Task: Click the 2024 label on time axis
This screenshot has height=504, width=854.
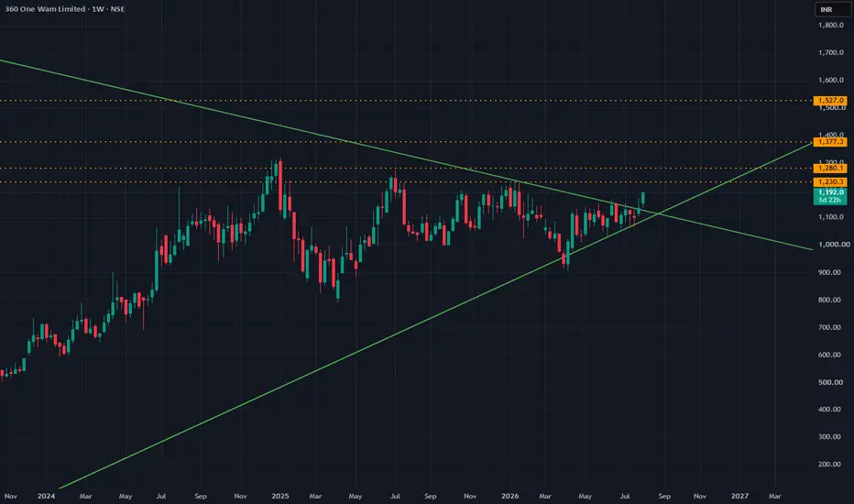Action: click(x=47, y=497)
